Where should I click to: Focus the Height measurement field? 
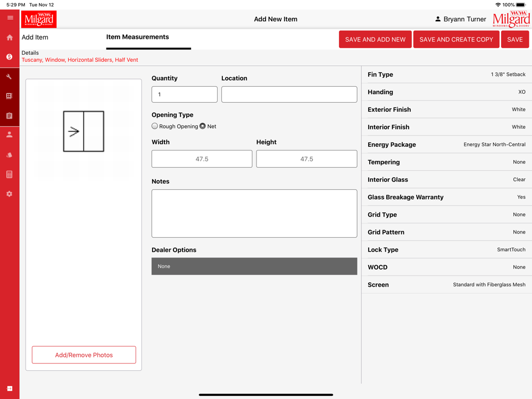pyautogui.click(x=307, y=159)
